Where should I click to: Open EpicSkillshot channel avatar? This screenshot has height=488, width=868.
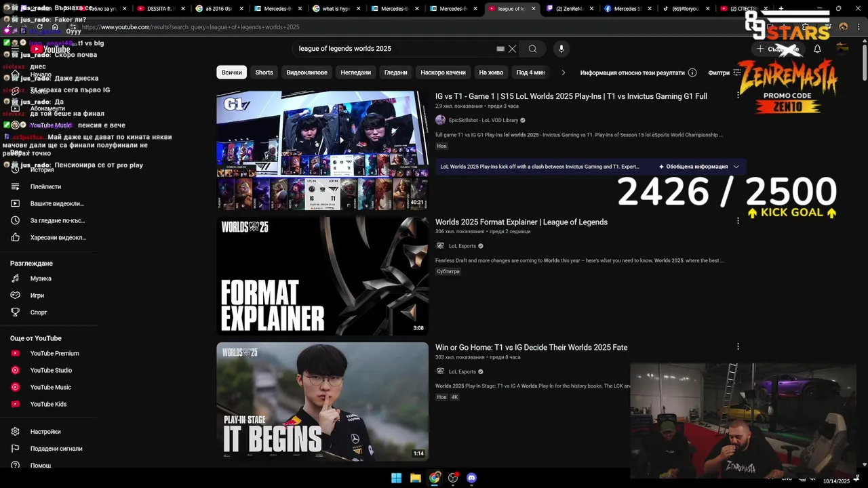pos(440,120)
